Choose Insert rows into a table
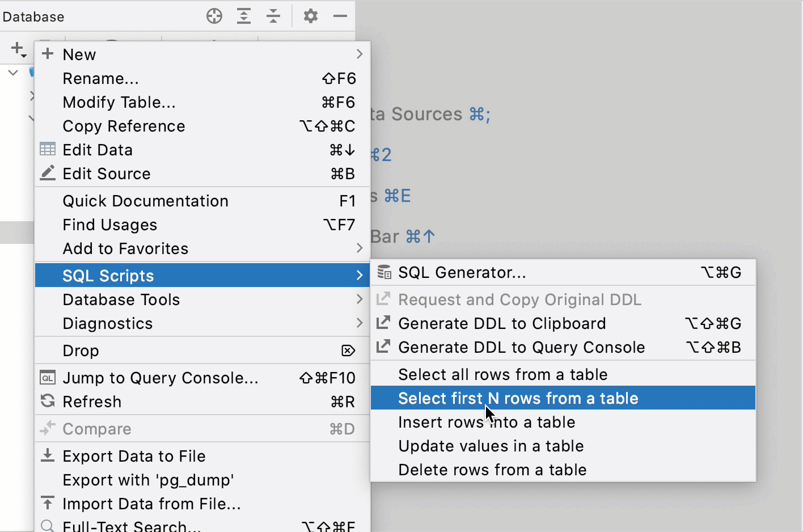The image size is (803, 532). coord(487,422)
